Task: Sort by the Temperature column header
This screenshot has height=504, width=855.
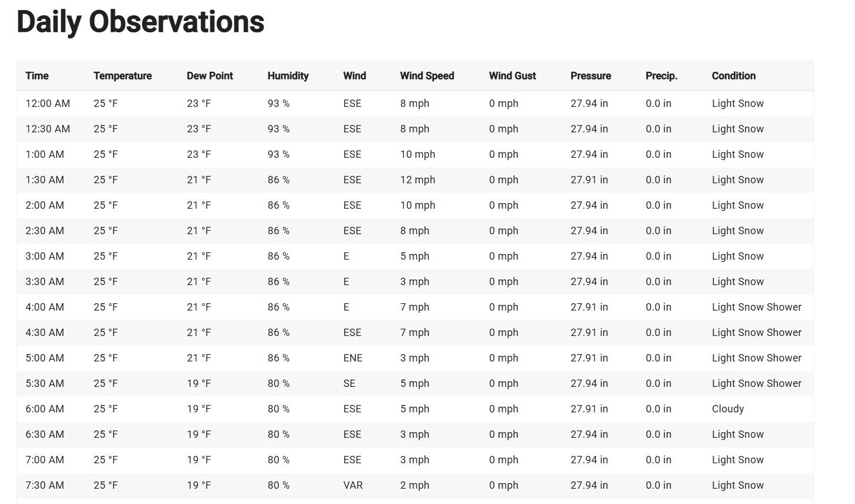Action: [x=122, y=76]
